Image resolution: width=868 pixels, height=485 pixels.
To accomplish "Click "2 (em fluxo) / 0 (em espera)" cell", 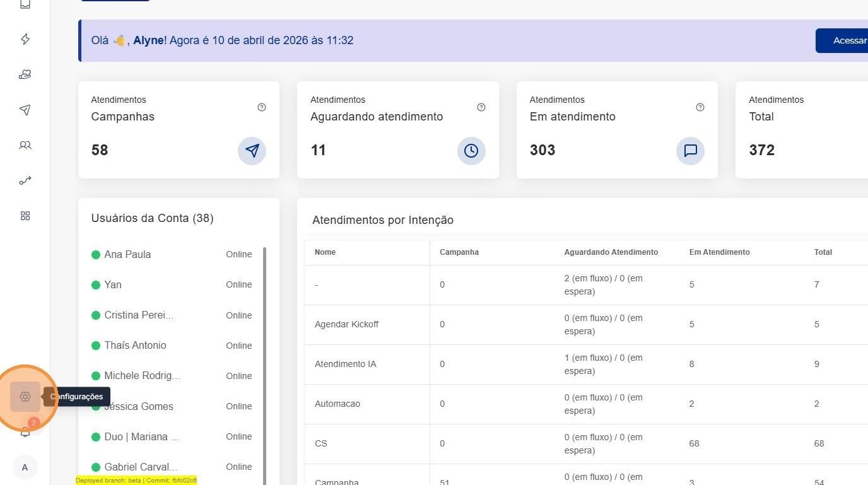I will (604, 284).
